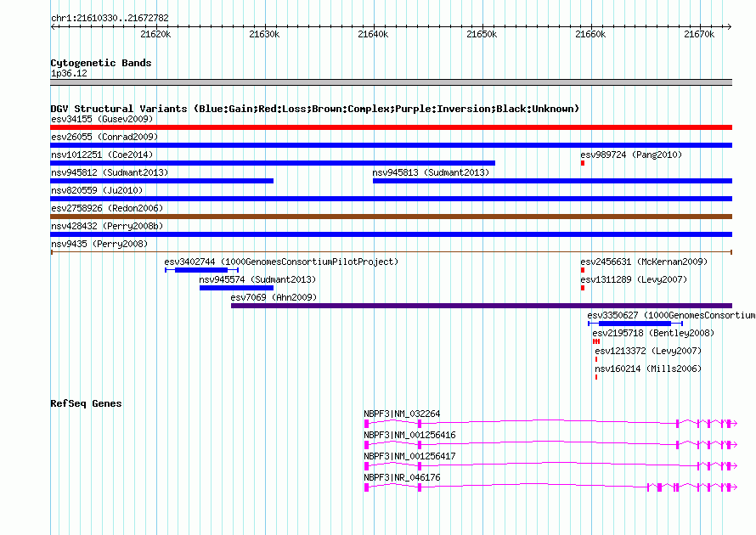
Task: Select esv1213372 (Levy2007) label
Action: coord(648,351)
